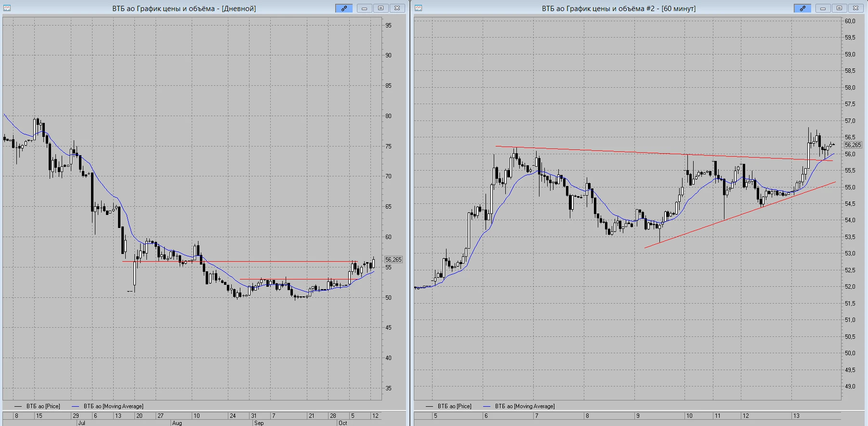Close the 60-minute chart window
This screenshot has height=426, width=868.
click(x=855, y=8)
